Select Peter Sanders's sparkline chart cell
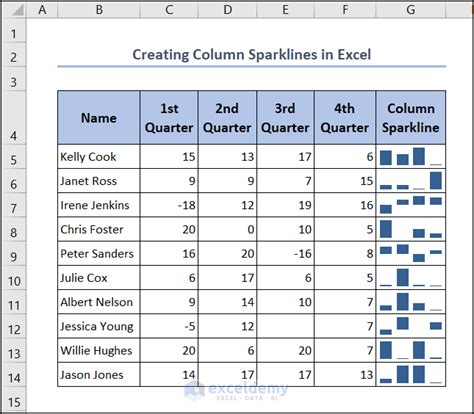The width and height of the screenshot is (474, 414). coord(411,253)
